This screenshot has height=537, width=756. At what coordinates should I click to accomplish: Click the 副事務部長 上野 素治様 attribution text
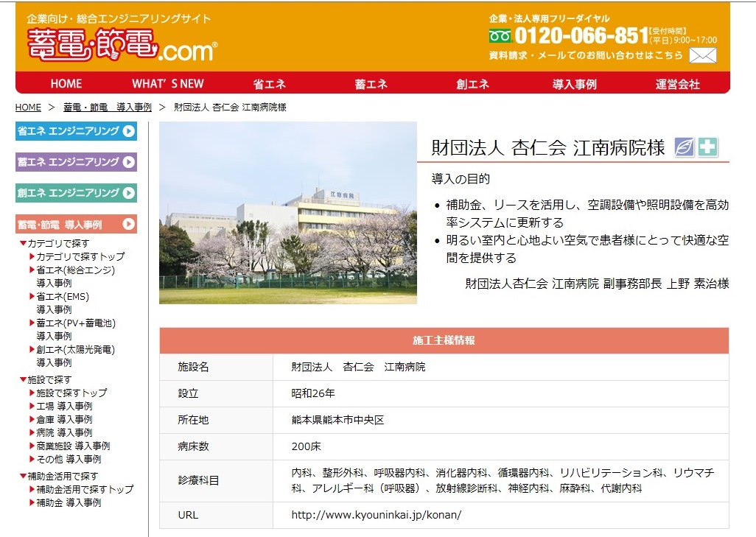tap(666, 284)
